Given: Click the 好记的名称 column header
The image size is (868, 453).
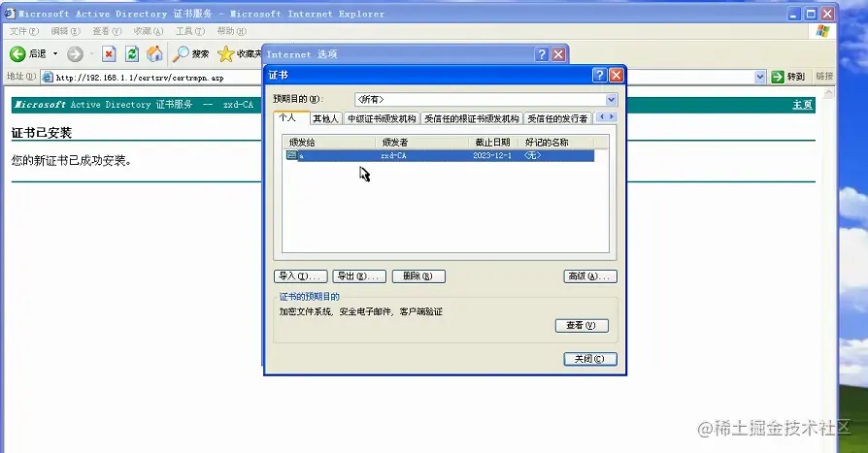Looking at the screenshot, I should pyautogui.click(x=556, y=143).
